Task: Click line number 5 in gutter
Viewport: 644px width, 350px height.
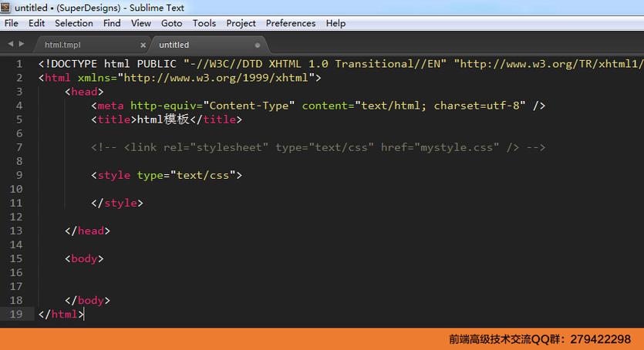Action: (x=19, y=119)
